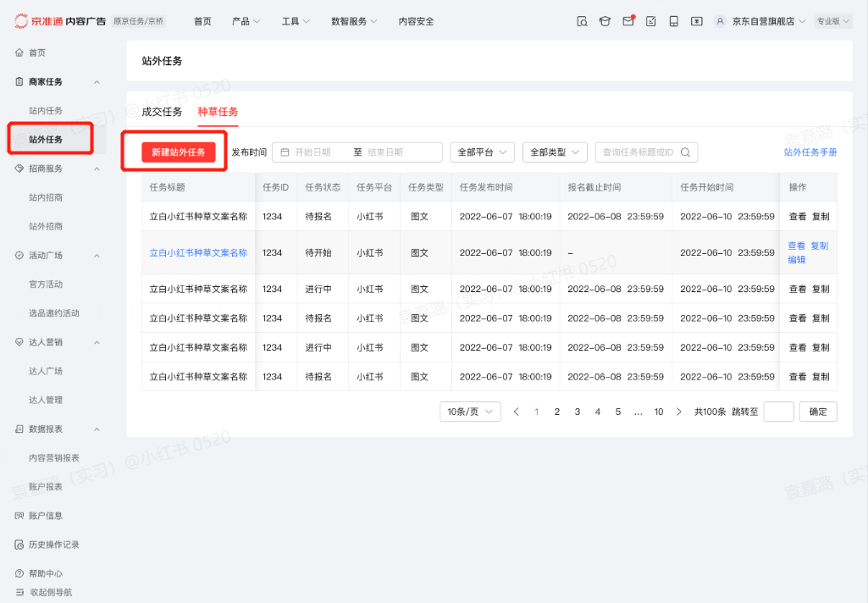This screenshot has height=603, width=868.
Task: Collapse the 活动广场 section with its chevron
Action: pyautogui.click(x=97, y=256)
